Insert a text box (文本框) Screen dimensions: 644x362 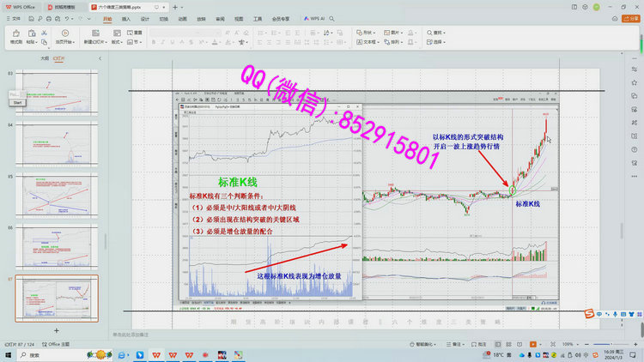(x=367, y=41)
